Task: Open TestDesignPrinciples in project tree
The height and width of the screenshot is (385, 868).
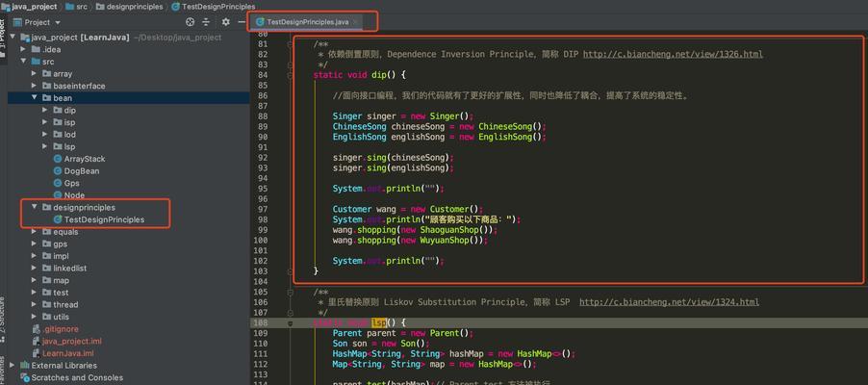Action: 104,219
